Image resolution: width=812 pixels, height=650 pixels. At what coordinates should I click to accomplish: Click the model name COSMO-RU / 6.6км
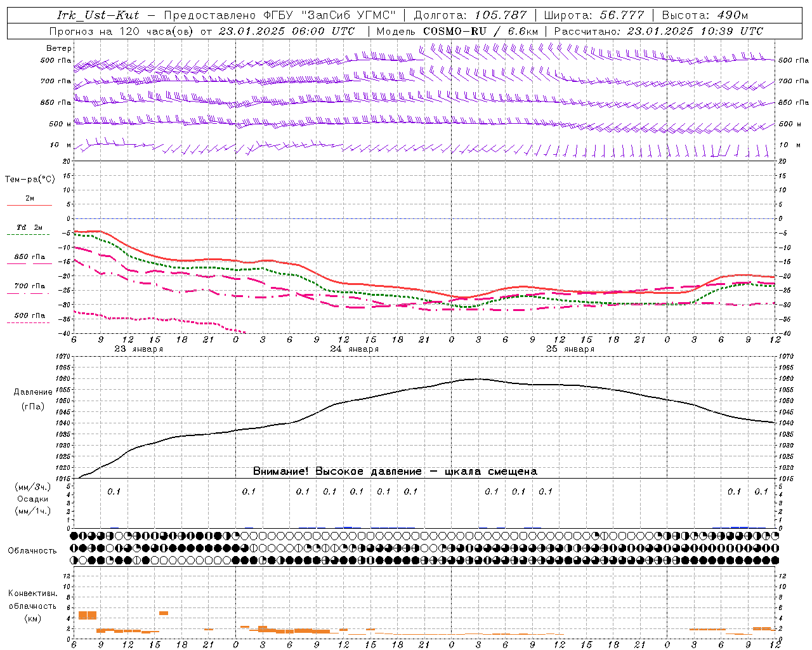481,31
